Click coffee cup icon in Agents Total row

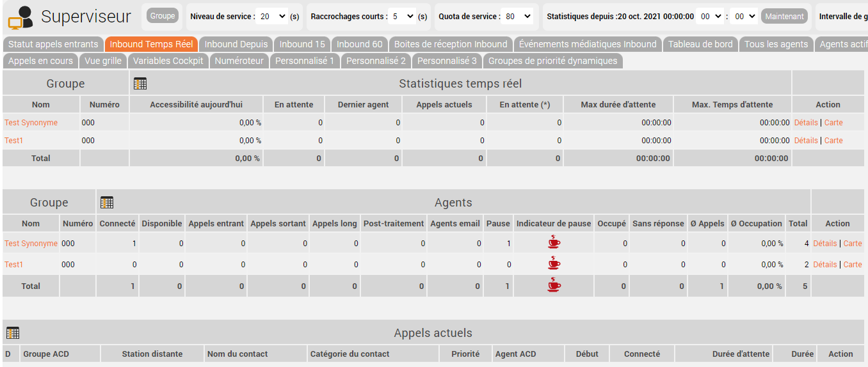tap(554, 285)
